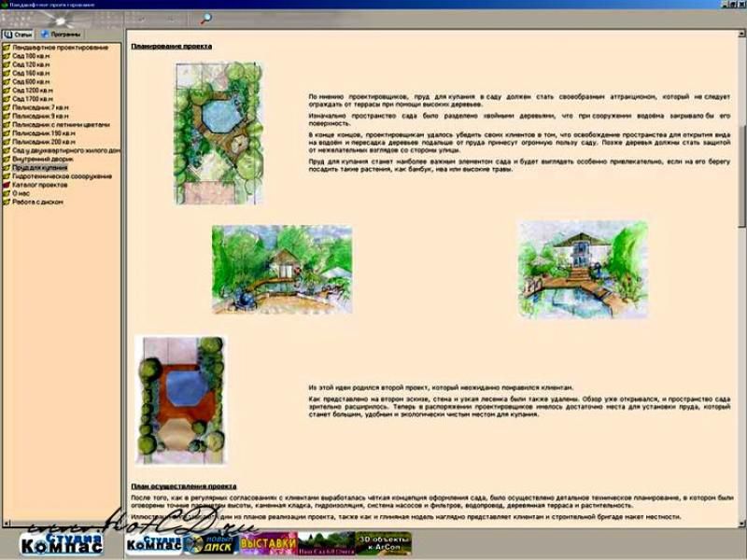This screenshot has height=560, width=747.
Task: Open the 'Выставки' banner
Action: (268, 542)
